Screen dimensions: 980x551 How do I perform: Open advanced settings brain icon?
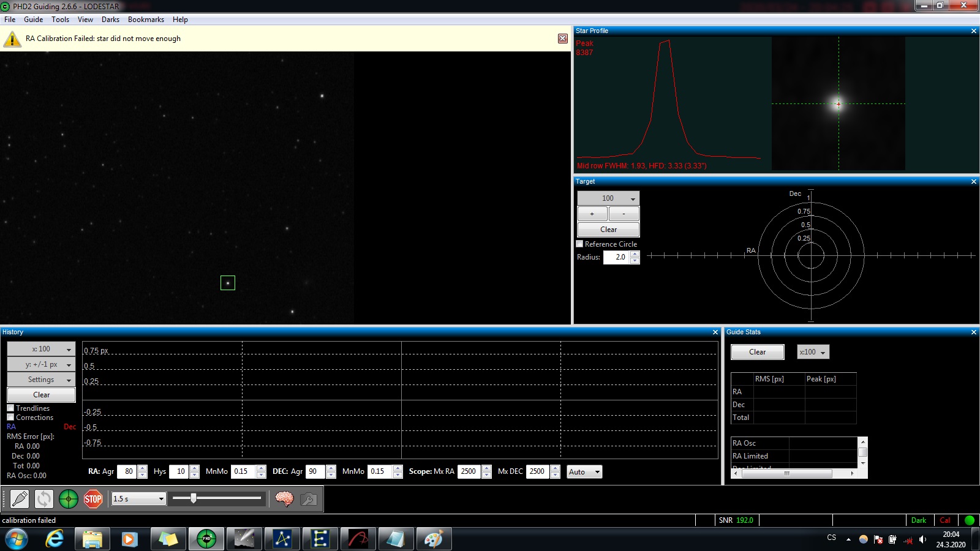point(284,499)
